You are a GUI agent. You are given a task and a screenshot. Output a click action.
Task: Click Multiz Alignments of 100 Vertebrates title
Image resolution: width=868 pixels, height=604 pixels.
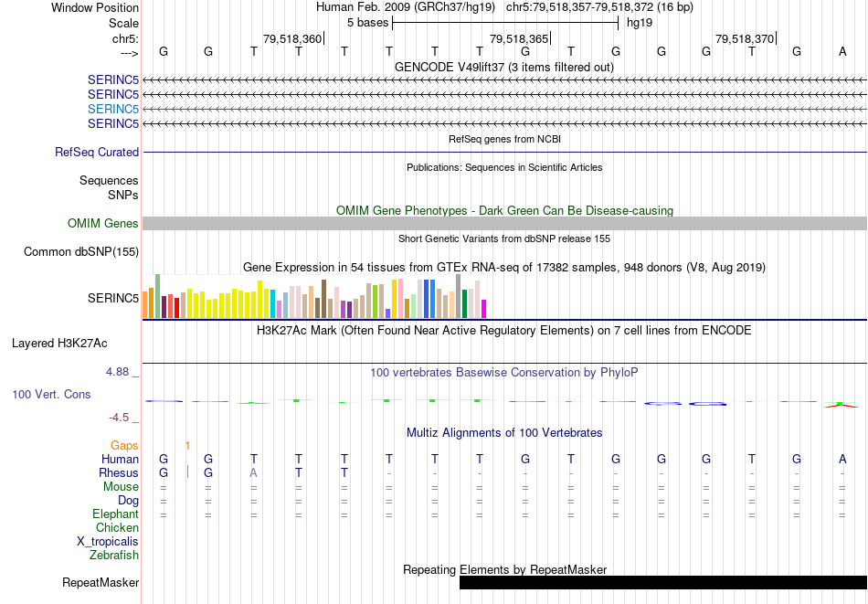pos(504,433)
